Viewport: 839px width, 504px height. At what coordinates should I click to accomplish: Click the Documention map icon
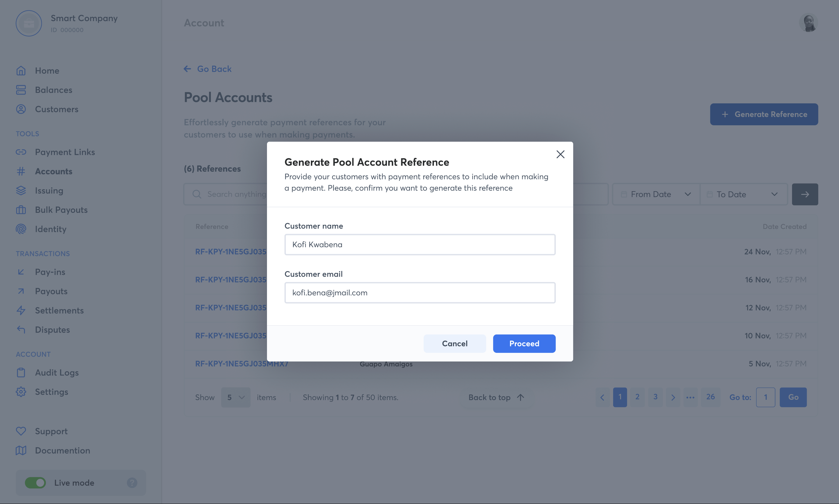click(x=21, y=451)
